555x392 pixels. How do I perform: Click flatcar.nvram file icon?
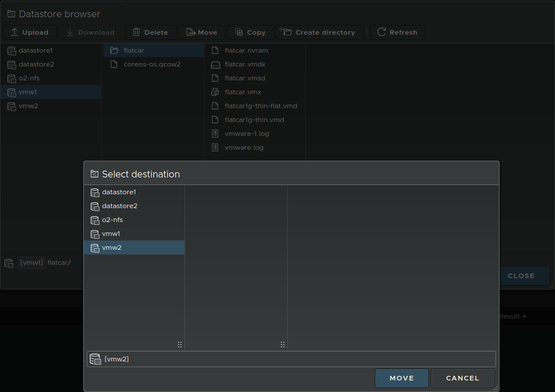pos(215,50)
